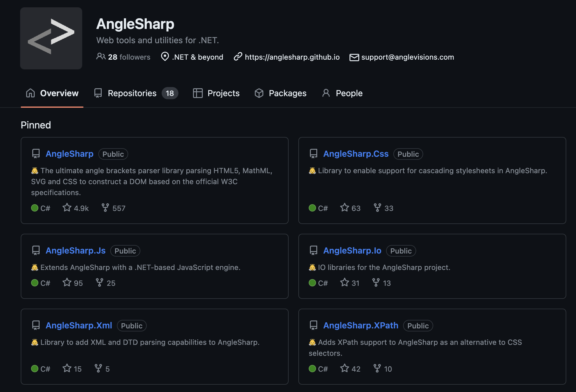Click the AngleSharp organization avatar logo
This screenshot has width=576, height=392.
[51, 38]
